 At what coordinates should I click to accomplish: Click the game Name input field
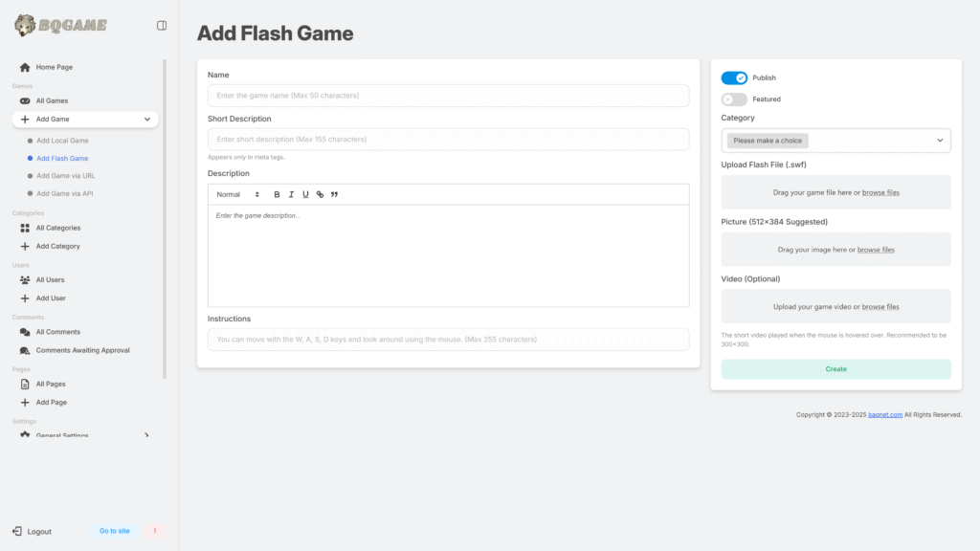(448, 96)
